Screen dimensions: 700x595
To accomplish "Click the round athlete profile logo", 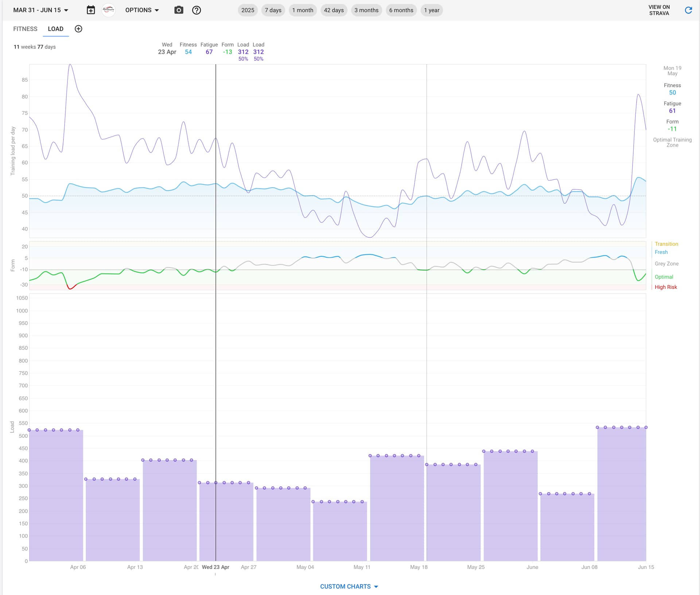I will point(108,10).
